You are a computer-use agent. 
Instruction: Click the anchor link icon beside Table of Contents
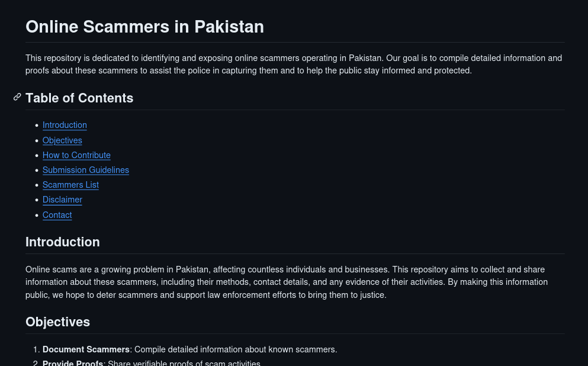[17, 97]
